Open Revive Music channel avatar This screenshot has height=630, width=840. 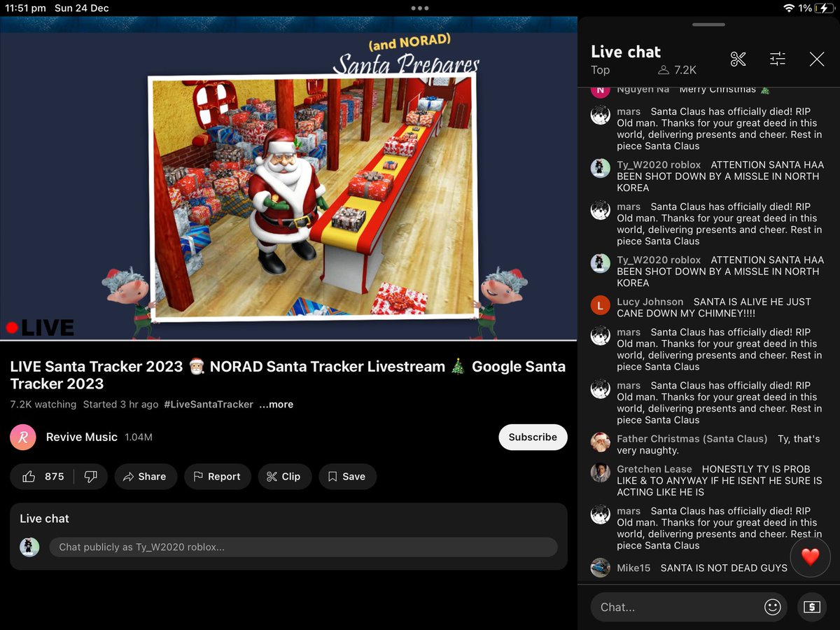[23, 437]
